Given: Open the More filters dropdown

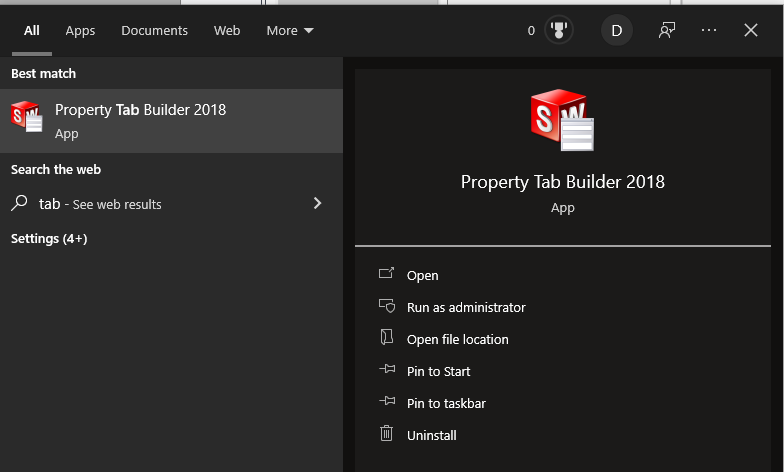Looking at the screenshot, I should (x=290, y=30).
